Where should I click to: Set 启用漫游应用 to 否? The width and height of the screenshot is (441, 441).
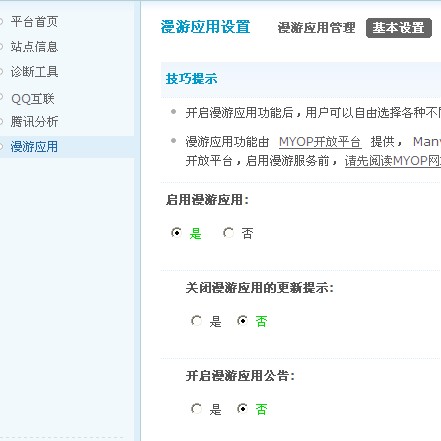229,232
